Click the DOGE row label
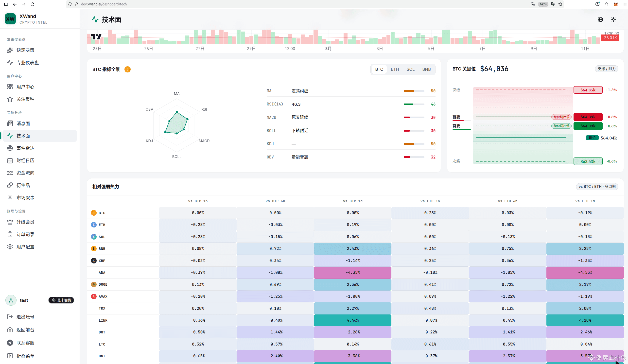Screen dimensions: 628x364 click(103, 284)
